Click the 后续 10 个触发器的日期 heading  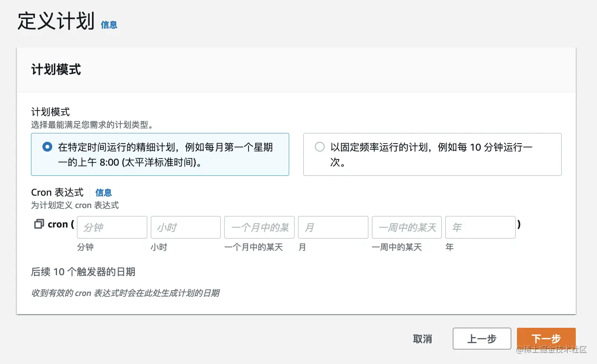[x=83, y=272]
